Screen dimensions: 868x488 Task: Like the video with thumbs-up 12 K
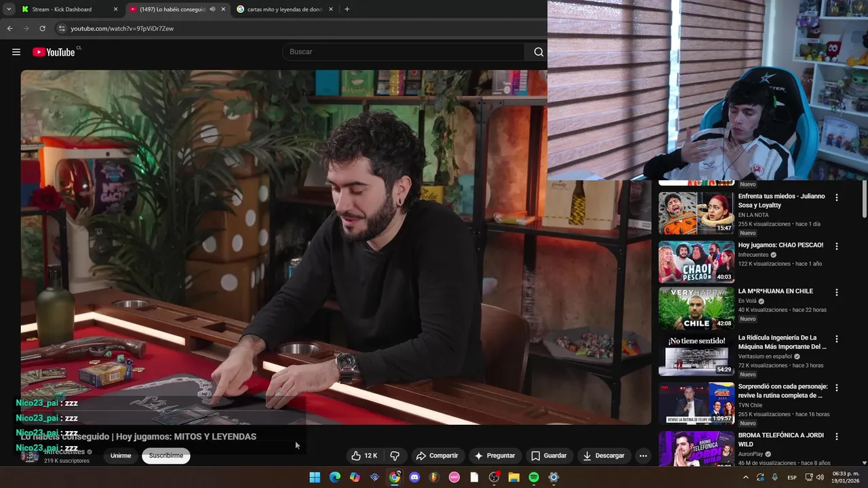tap(364, 455)
